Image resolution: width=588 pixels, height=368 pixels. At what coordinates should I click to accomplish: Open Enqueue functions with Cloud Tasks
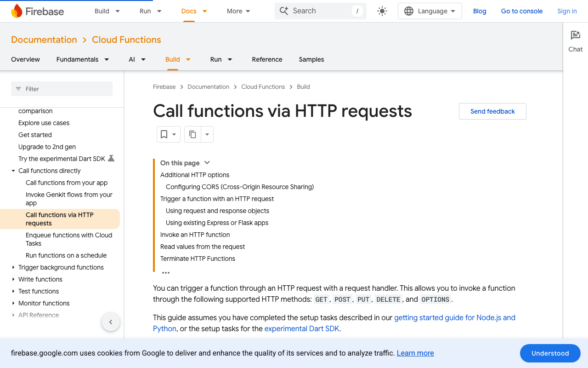(69, 239)
